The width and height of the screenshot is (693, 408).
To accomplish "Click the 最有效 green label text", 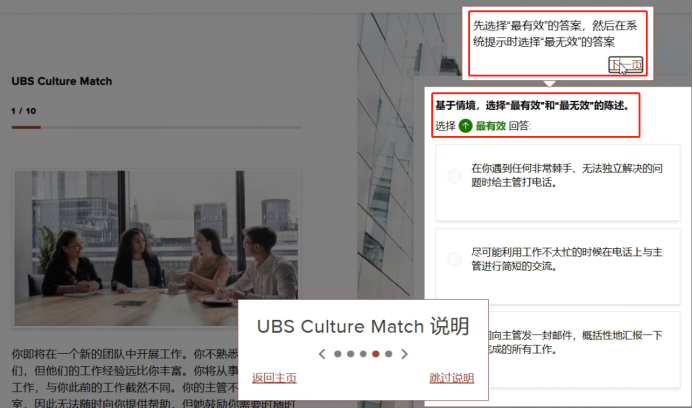I will point(491,126).
